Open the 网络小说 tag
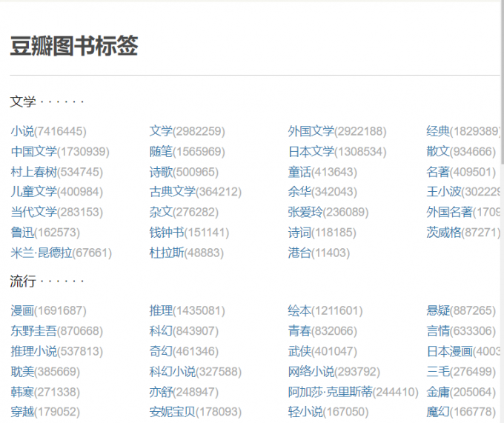 coord(311,372)
